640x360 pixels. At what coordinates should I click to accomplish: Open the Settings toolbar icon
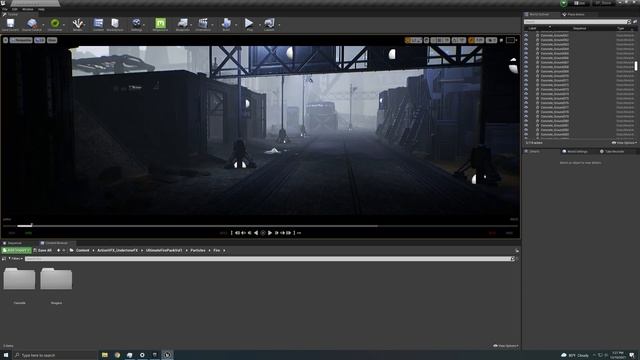point(136,24)
